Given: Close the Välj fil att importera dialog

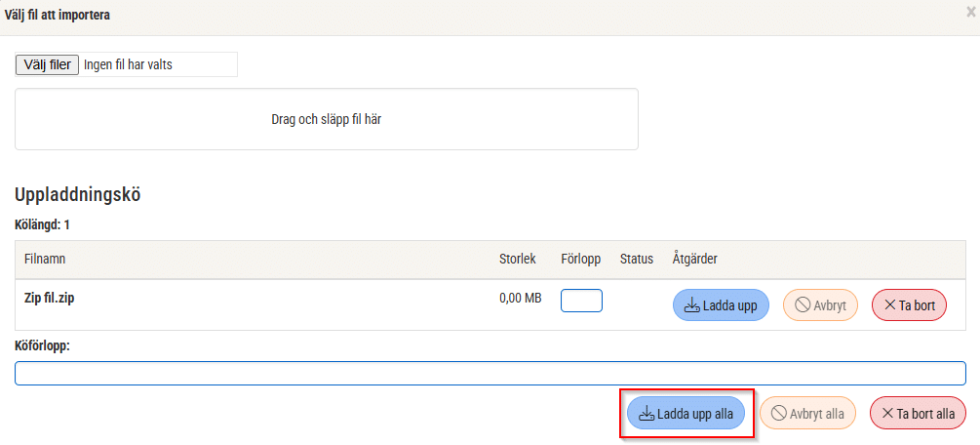Looking at the screenshot, I should 970,11.
